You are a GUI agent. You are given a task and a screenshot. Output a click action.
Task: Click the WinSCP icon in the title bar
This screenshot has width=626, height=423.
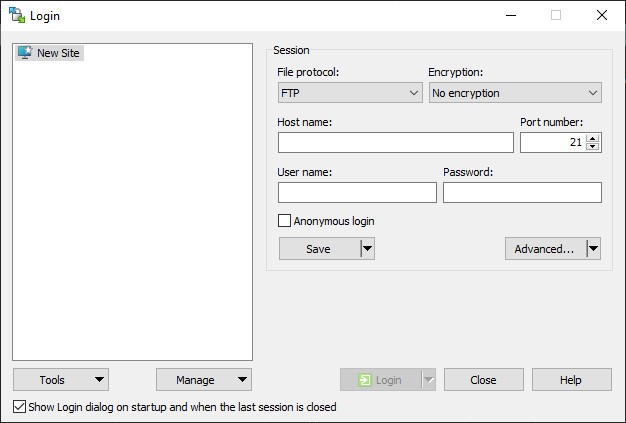[x=17, y=15]
